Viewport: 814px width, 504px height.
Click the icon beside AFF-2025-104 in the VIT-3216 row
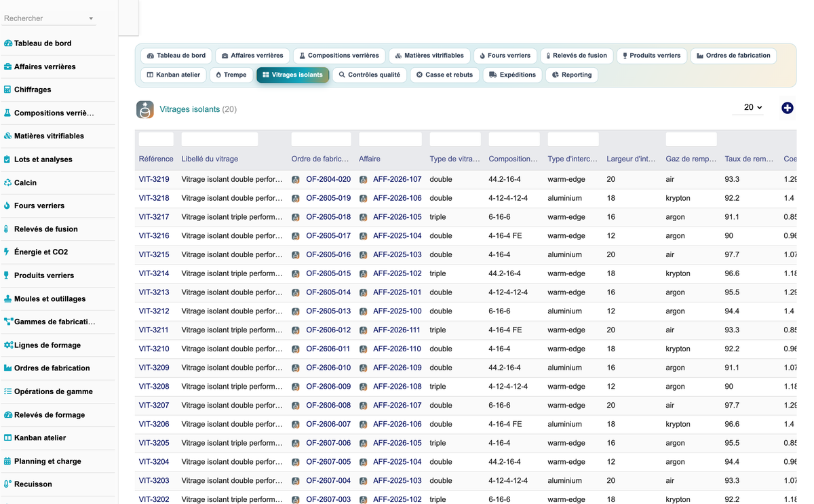click(x=363, y=236)
